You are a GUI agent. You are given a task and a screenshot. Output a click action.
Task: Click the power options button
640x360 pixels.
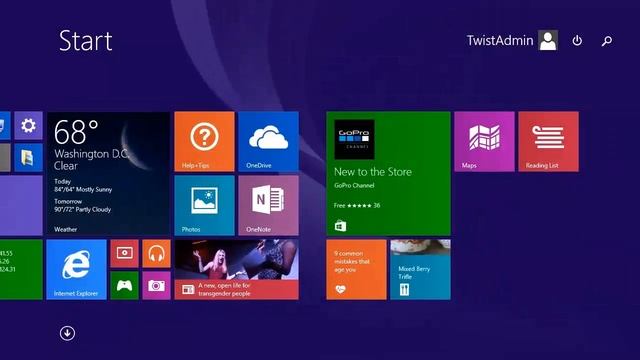(x=577, y=40)
